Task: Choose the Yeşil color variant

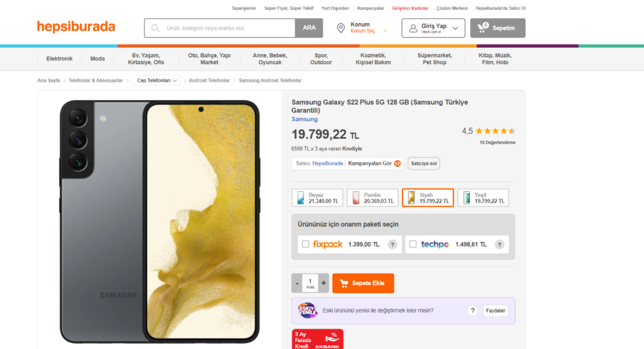Action: [483, 198]
